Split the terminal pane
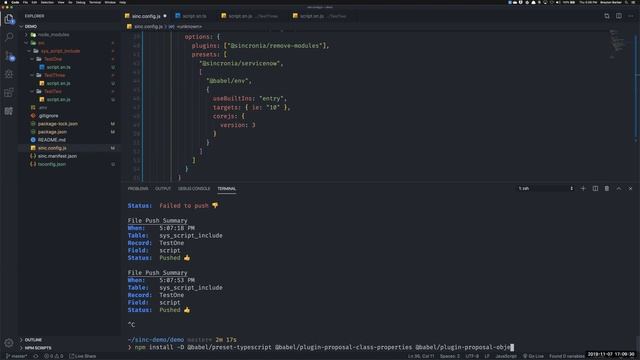The image size is (640, 360). click(595, 189)
